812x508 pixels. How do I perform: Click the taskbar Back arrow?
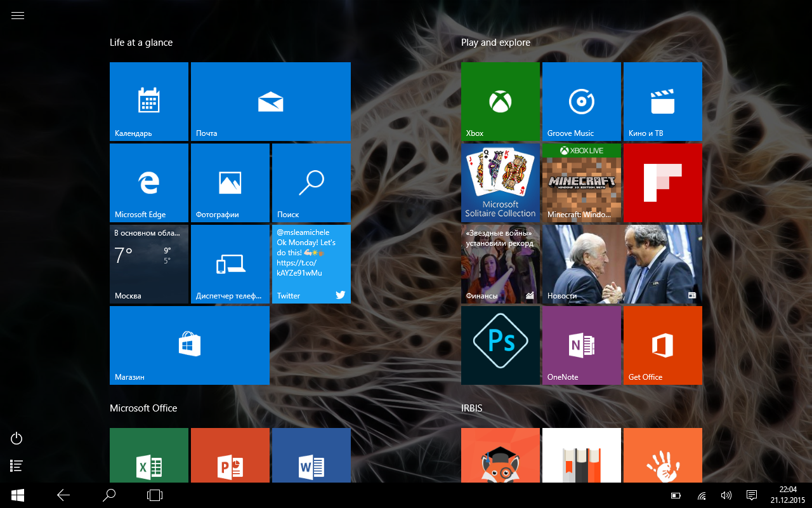click(63, 495)
